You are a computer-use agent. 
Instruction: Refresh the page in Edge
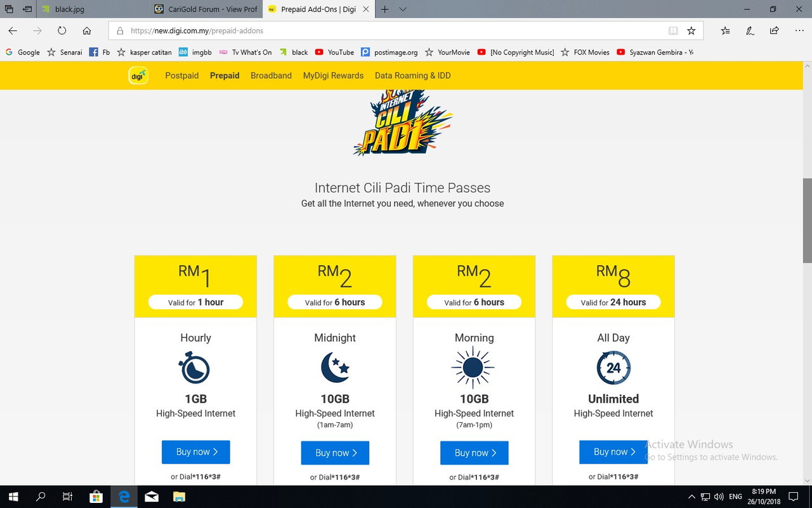tap(62, 30)
